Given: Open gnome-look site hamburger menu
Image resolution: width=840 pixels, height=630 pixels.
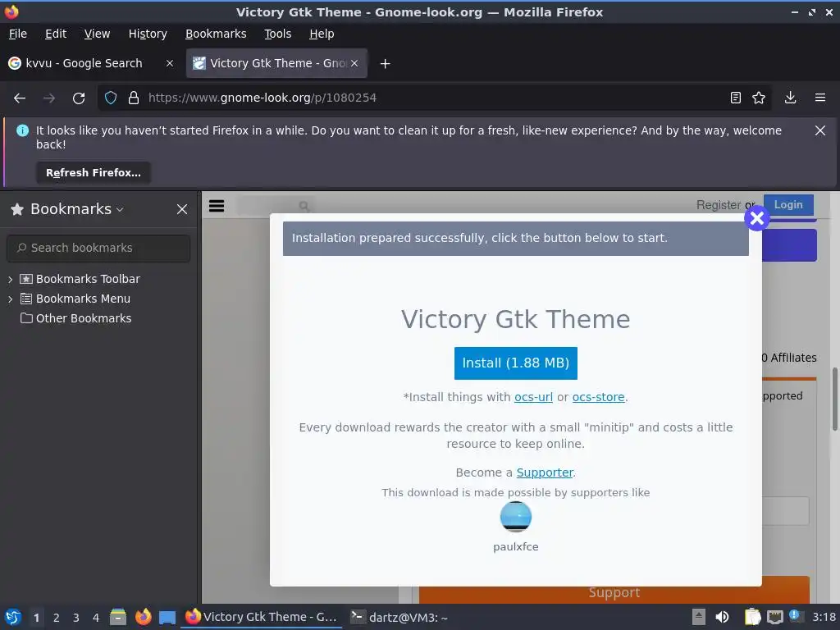Looking at the screenshot, I should pyautogui.click(x=217, y=206).
